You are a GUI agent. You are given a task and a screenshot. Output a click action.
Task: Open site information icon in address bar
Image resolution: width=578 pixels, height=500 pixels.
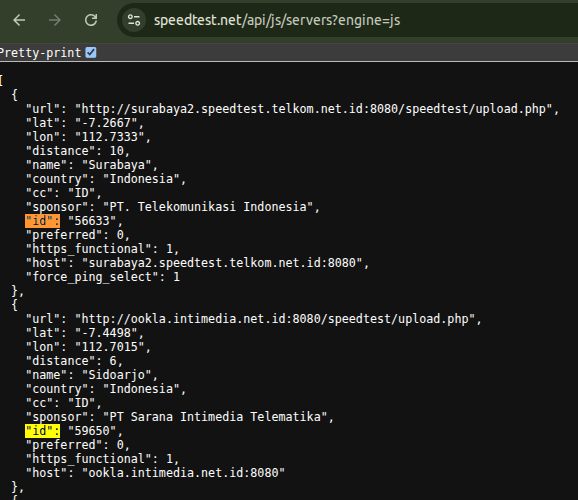coord(134,20)
